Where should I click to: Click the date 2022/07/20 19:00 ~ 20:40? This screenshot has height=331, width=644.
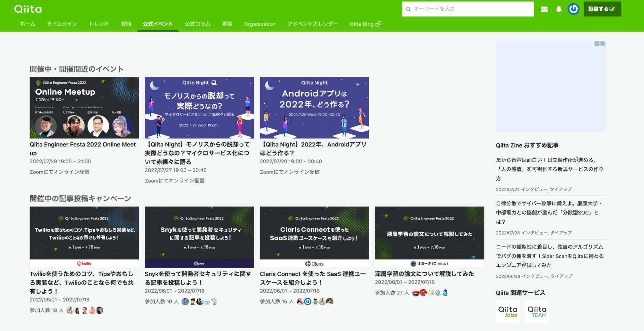(x=291, y=161)
